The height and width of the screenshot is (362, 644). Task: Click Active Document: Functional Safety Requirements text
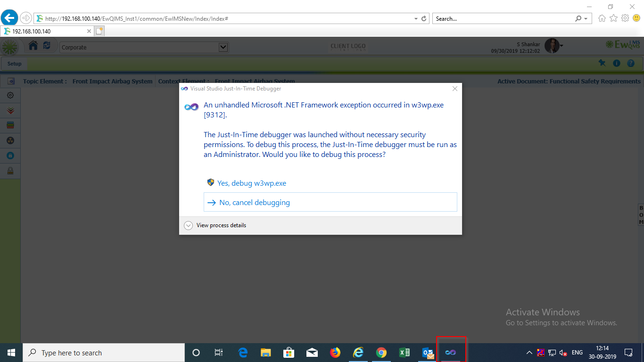pos(569,81)
